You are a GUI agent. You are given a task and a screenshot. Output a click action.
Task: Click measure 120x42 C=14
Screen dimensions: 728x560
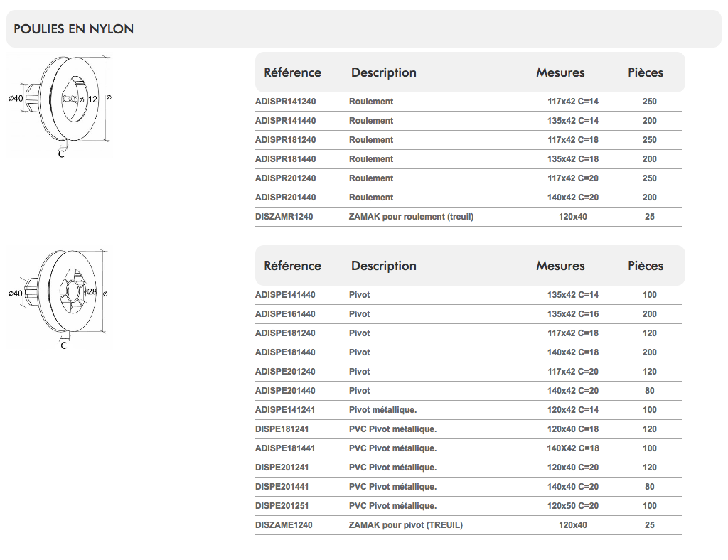[x=572, y=410]
